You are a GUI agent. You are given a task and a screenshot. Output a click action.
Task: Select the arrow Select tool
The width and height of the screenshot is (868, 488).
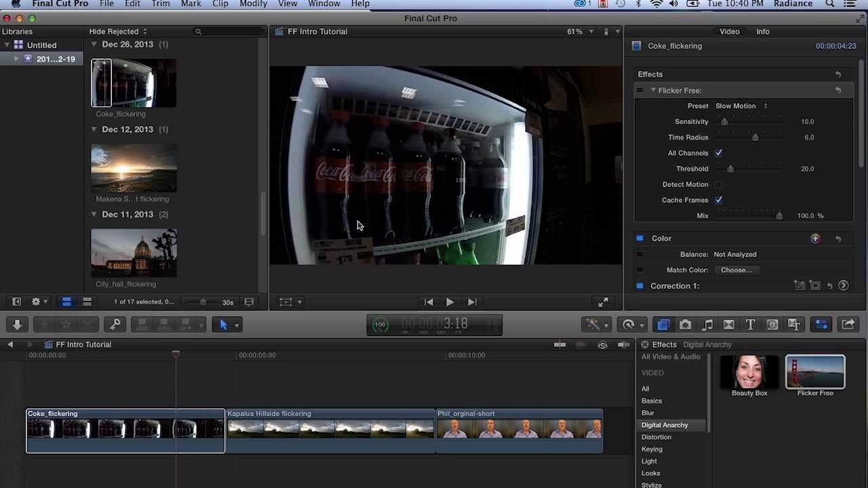pos(223,325)
